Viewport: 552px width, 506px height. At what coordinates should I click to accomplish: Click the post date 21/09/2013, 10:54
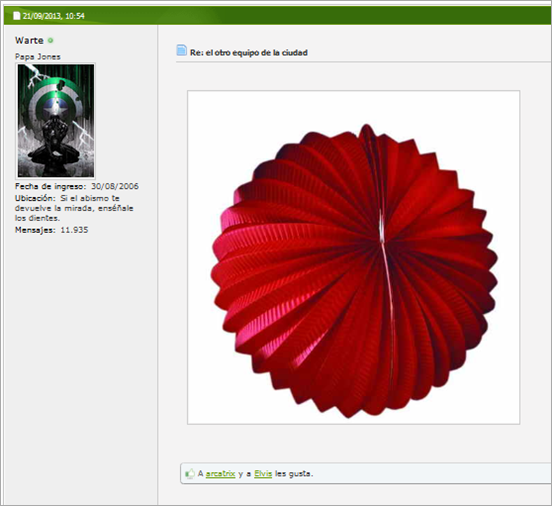(54, 16)
